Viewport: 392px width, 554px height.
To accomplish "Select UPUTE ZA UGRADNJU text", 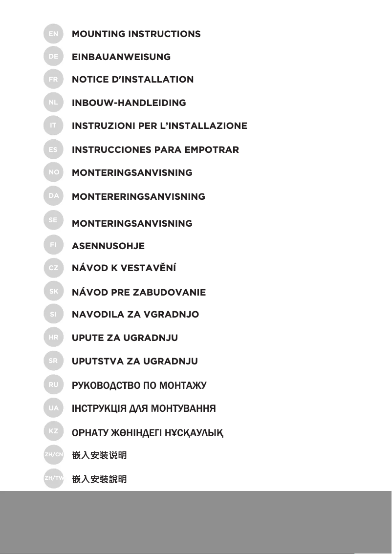I will point(125,338).
